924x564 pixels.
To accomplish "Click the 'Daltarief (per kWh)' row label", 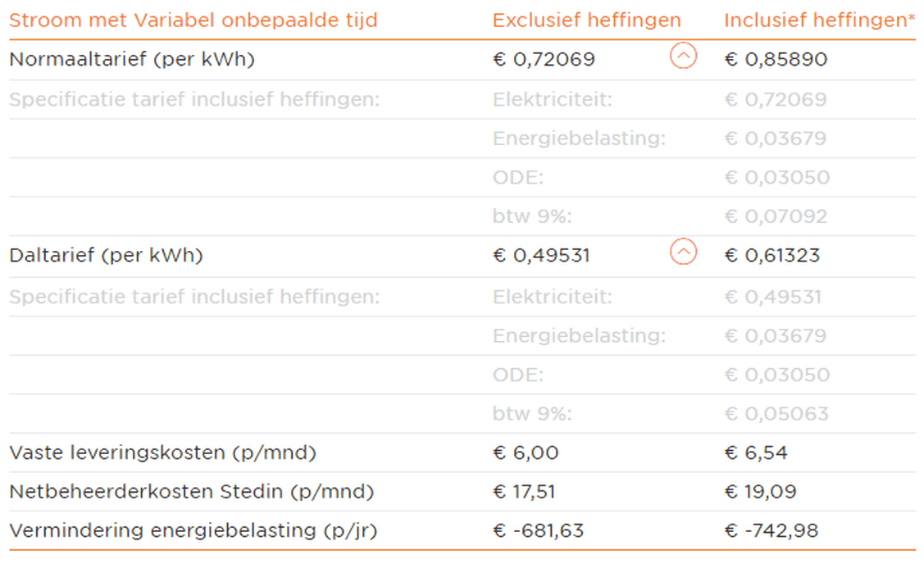I will [106, 255].
